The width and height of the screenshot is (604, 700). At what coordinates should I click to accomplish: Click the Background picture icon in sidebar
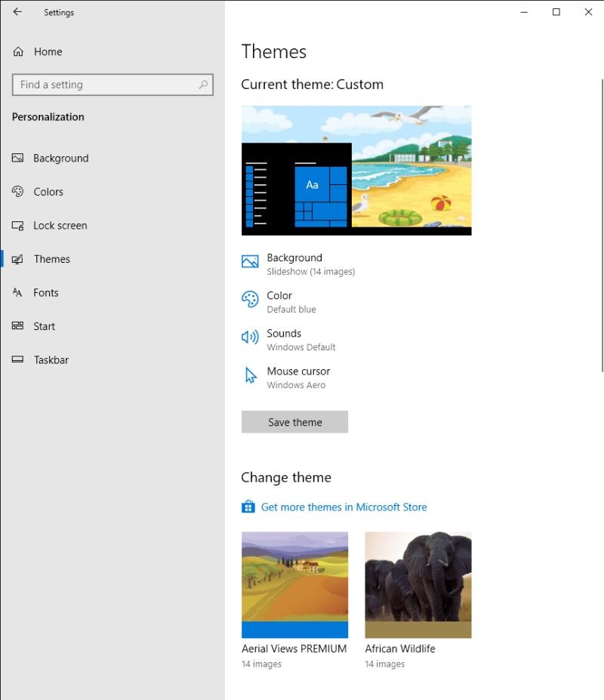[x=17, y=158]
